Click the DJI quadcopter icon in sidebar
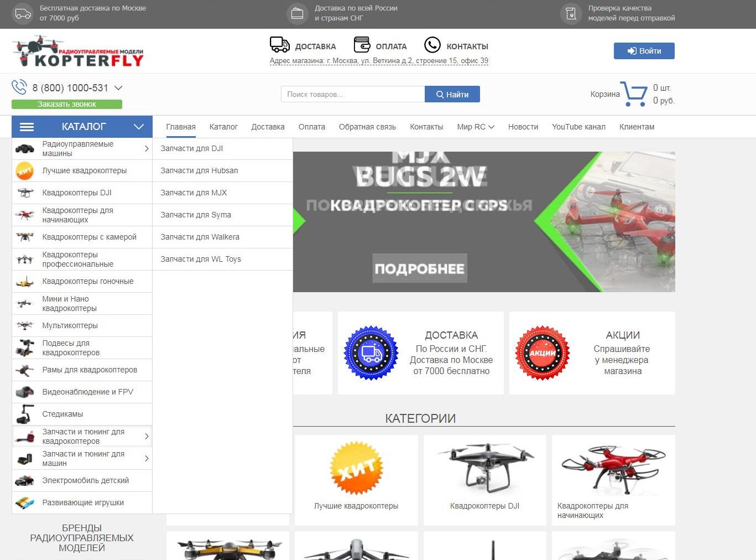This screenshot has height=560, width=756. click(x=25, y=193)
